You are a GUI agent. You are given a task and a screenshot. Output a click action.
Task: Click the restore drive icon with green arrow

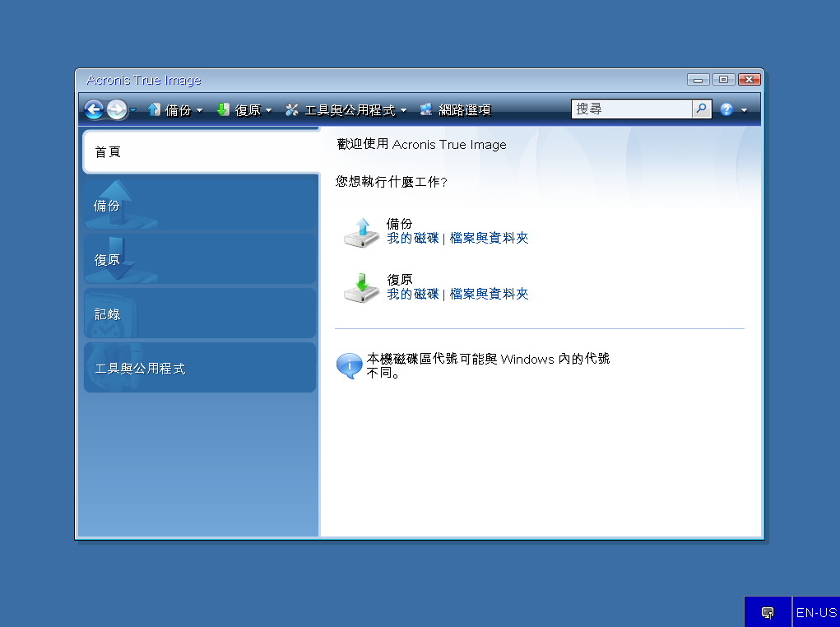(x=362, y=288)
